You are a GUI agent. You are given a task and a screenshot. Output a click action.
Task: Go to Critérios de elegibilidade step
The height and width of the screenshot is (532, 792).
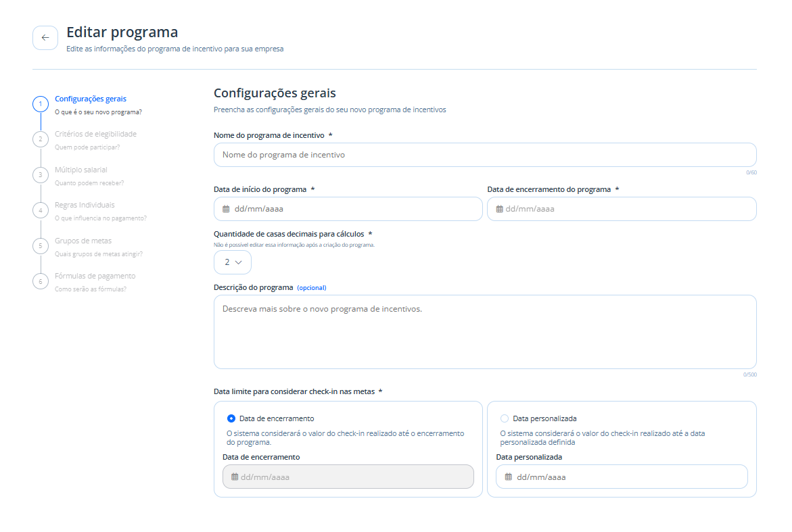click(x=95, y=135)
